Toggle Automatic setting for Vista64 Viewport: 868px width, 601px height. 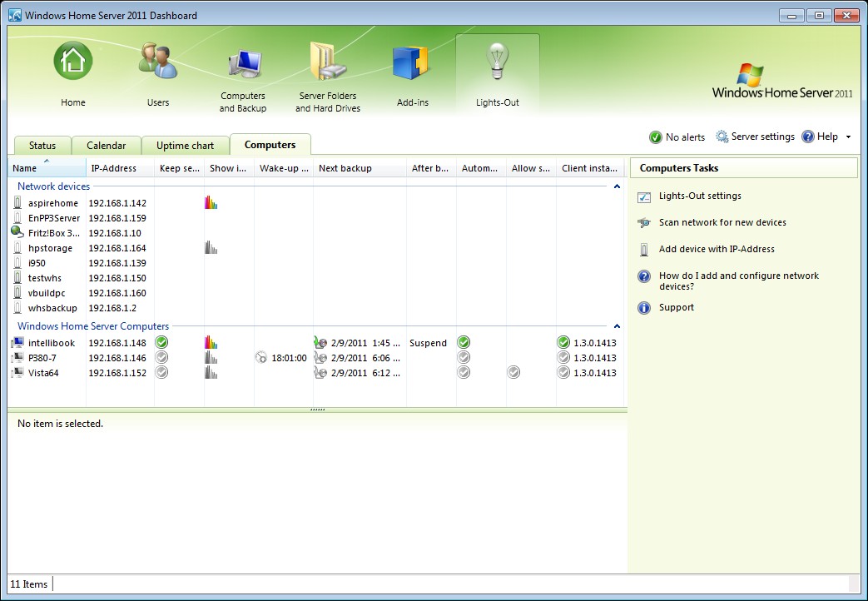464,372
